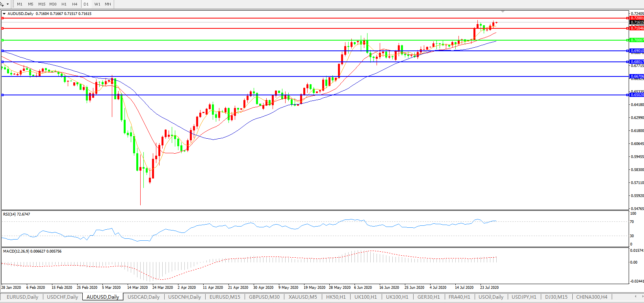The height and width of the screenshot is (303, 644).
Task: Select the blue 0.65020 line price label
Action: (637, 95)
